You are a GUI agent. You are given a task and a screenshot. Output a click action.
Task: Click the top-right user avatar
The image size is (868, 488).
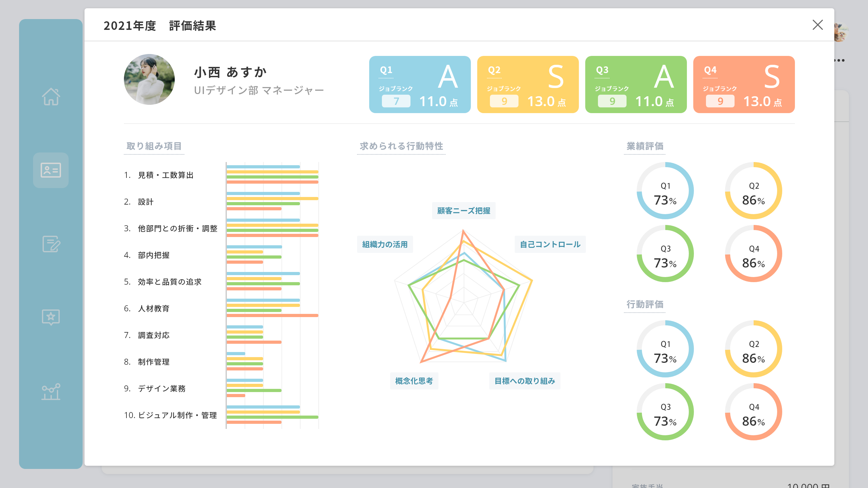tap(841, 33)
